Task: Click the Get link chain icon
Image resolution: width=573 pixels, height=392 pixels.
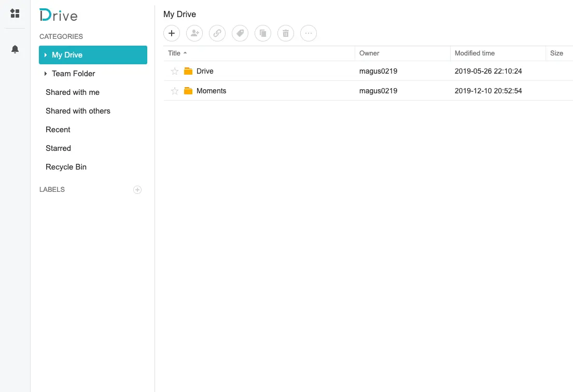Action: click(x=217, y=33)
